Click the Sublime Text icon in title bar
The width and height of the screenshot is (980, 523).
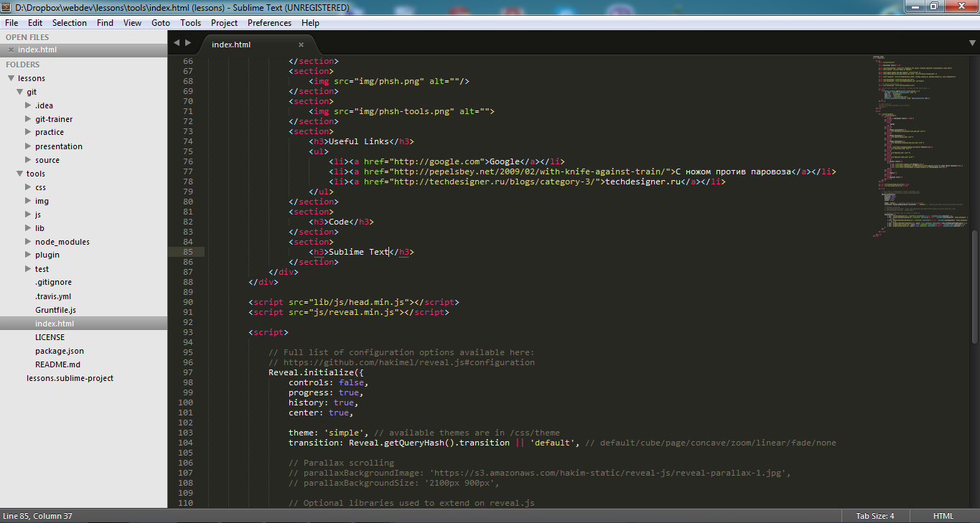click(x=6, y=6)
